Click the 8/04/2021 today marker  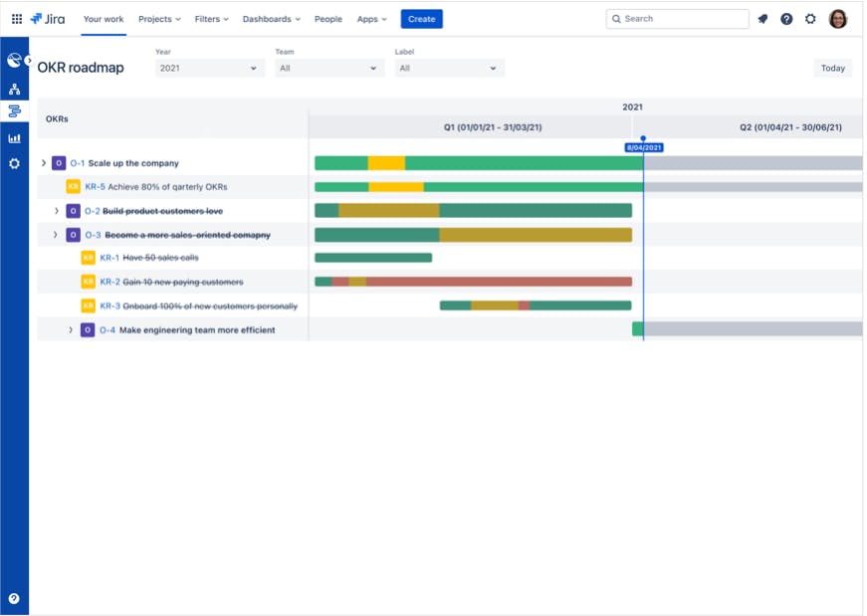pos(644,147)
